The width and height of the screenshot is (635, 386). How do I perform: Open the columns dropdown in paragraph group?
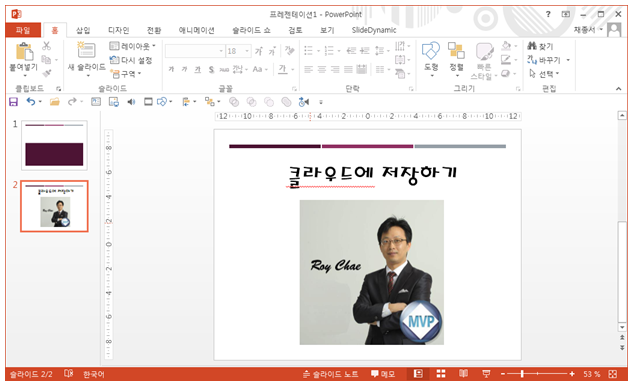[x=382, y=70]
